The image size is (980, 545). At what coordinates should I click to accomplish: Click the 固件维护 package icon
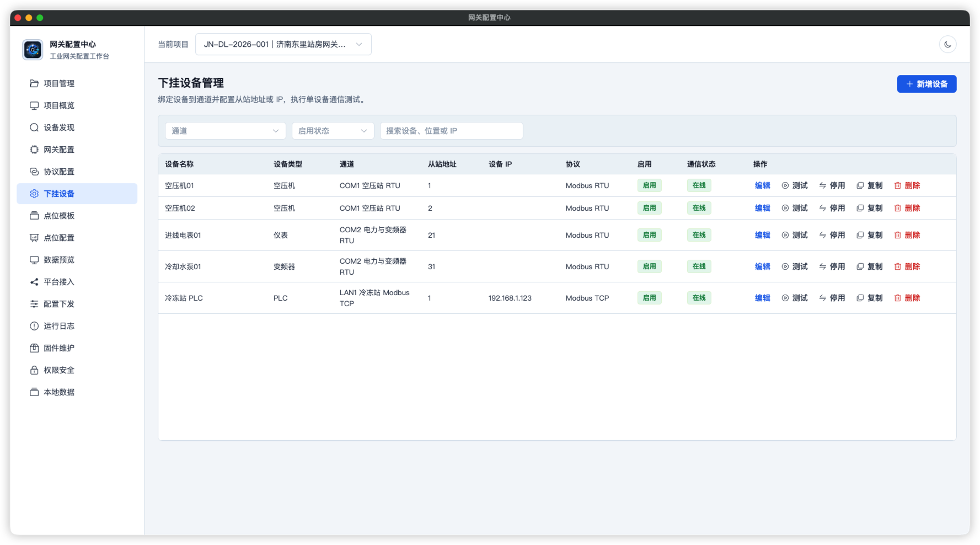[x=34, y=348]
